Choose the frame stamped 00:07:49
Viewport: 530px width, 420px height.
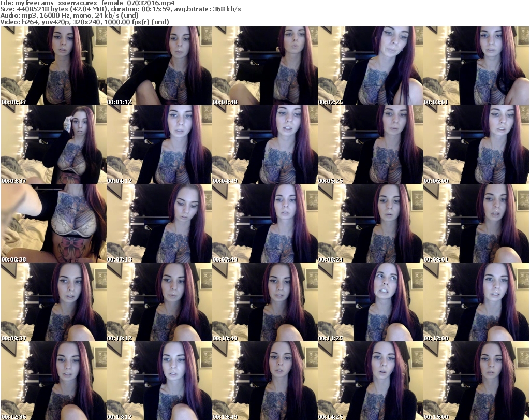click(264, 223)
